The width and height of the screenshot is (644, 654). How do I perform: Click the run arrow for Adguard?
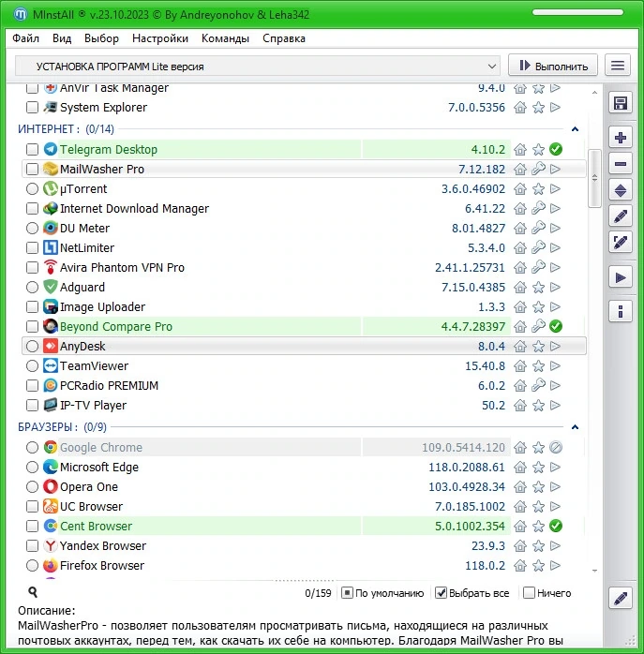[x=555, y=287]
